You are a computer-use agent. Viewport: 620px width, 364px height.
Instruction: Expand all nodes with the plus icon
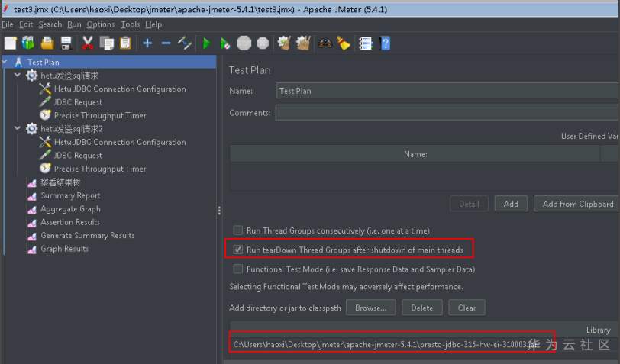pos(147,43)
